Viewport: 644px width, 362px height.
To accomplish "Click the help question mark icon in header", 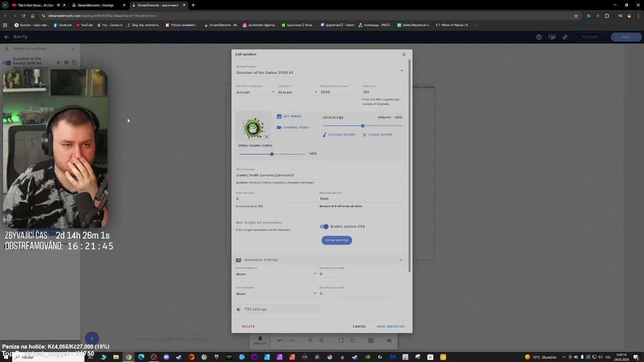I will 539,37.
